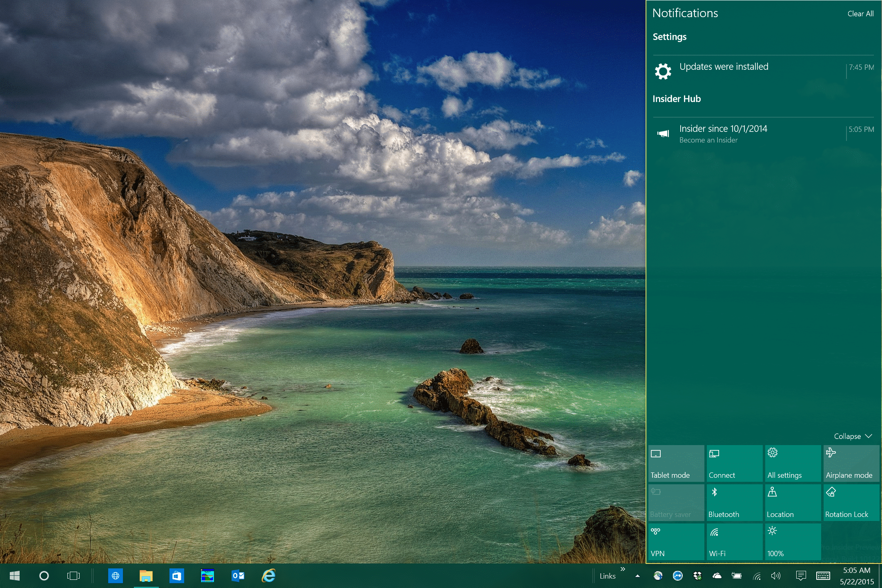
Task: Click the Become an Insider subtext
Action: [708, 140]
